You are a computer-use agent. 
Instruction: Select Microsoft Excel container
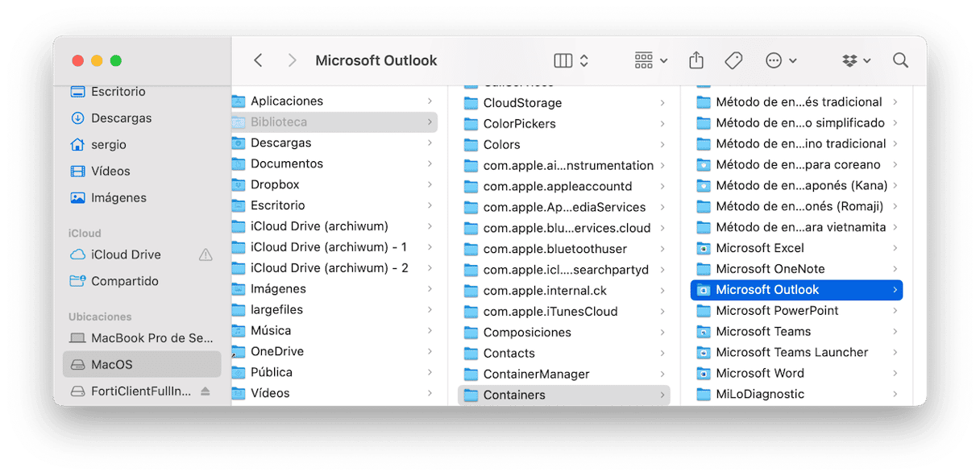[x=796, y=248]
